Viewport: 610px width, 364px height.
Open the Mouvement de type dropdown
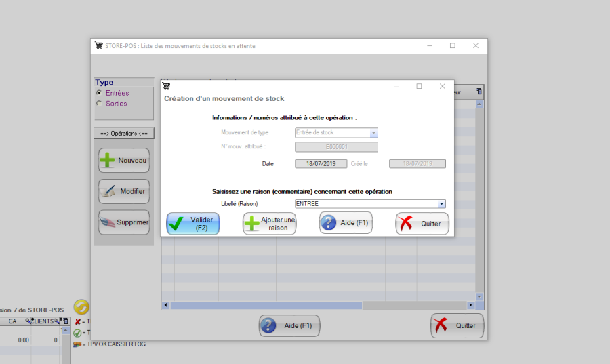(373, 133)
